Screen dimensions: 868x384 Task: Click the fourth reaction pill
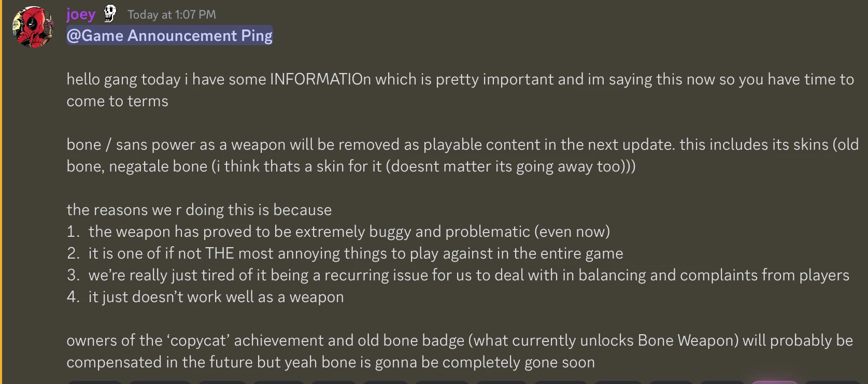[x=281, y=382]
